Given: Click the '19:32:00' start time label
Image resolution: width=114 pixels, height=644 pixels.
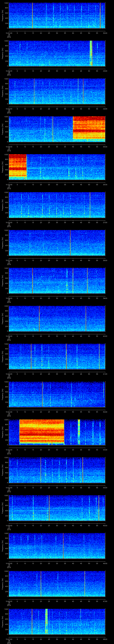Looking at the screenshot, I should (x=9, y=71).
